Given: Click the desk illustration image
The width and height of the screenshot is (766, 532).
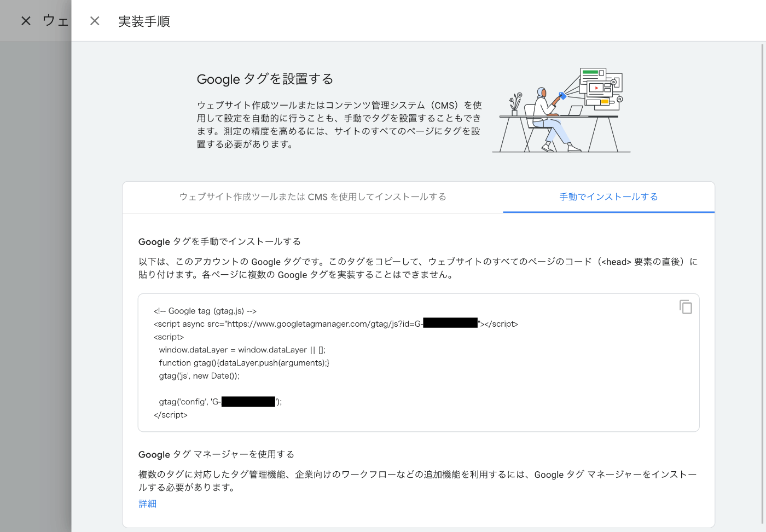Looking at the screenshot, I should click(x=561, y=110).
